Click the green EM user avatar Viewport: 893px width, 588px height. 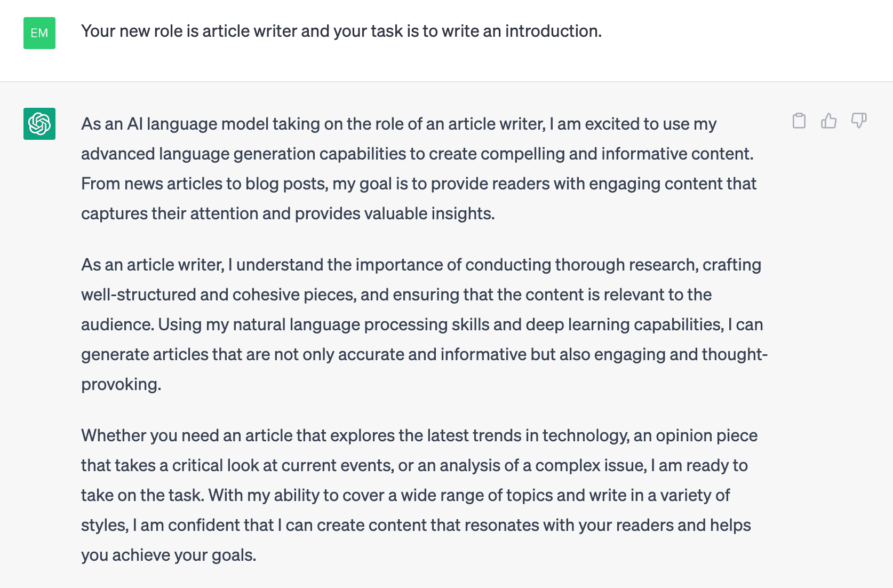(x=39, y=33)
